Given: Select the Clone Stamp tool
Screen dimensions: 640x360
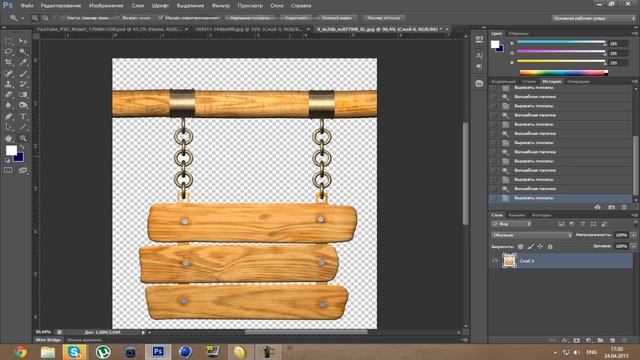Looking at the screenshot, I should tap(9, 84).
